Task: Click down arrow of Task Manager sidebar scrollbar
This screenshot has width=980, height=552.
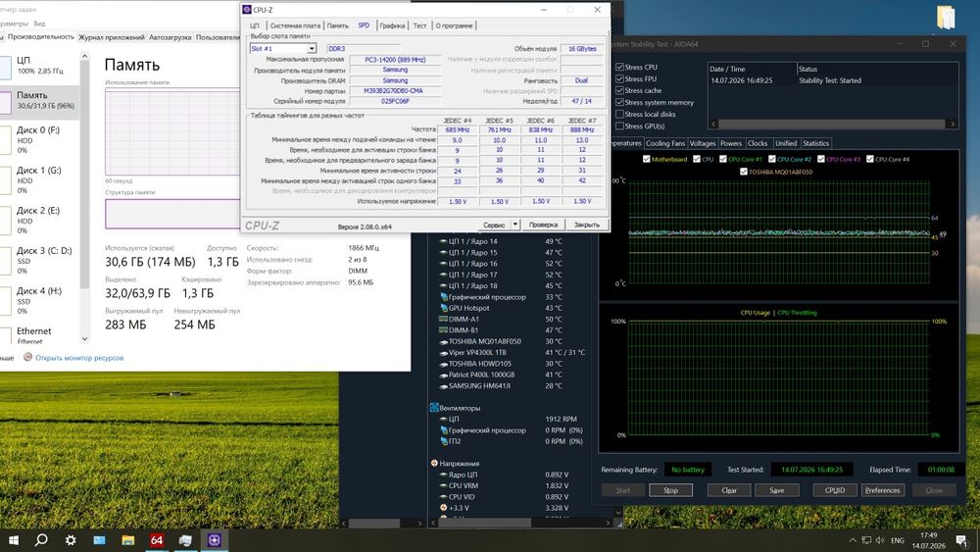Action: pyautogui.click(x=84, y=339)
